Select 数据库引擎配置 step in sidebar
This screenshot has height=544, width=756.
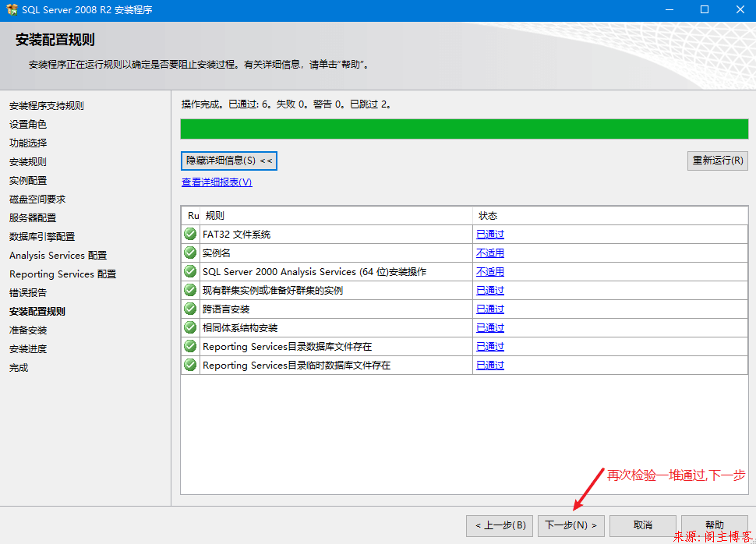pyautogui.click(x=42, y=237)
